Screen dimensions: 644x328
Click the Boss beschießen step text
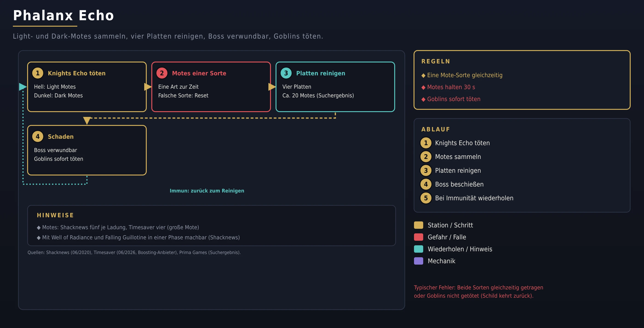[459, 184]
